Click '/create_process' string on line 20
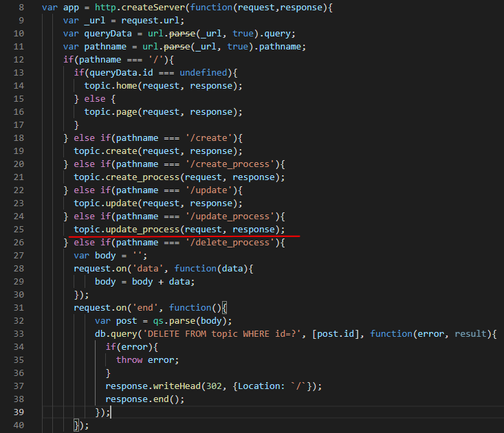 230,164
